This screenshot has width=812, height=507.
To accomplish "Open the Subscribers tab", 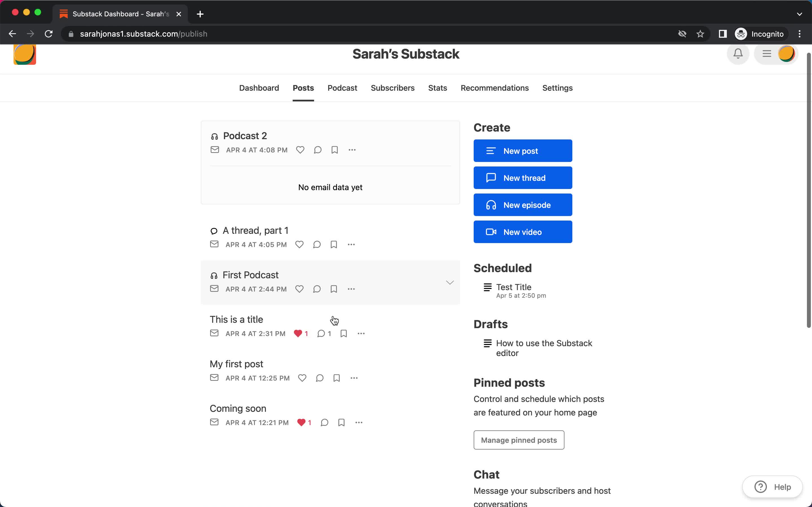I will pos(392,88).
